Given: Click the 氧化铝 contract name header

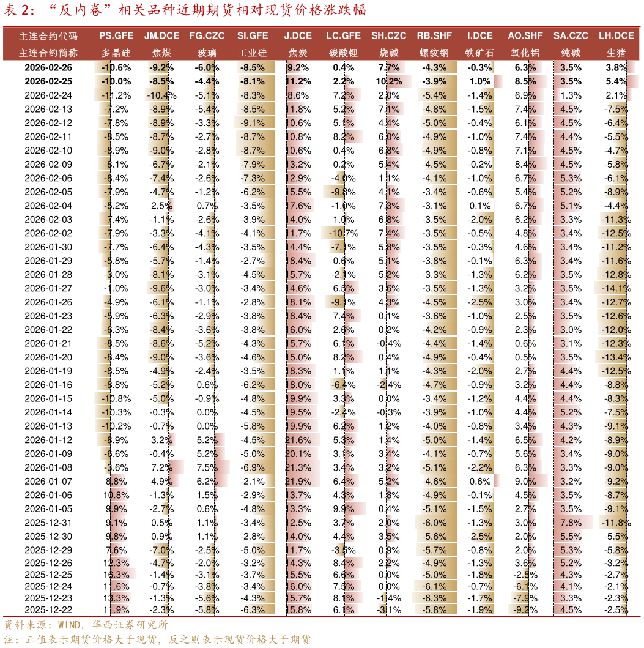Looking at the screenshot, I should click(525, 53).
